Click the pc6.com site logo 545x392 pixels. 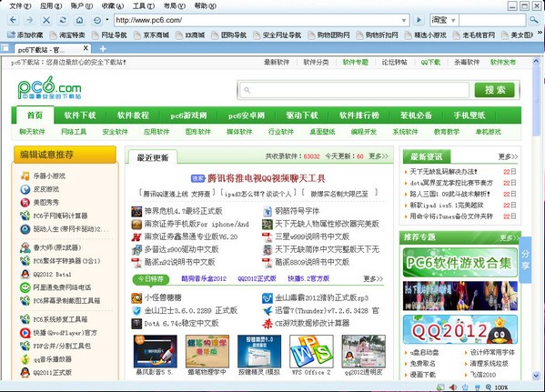click(49, 87)
